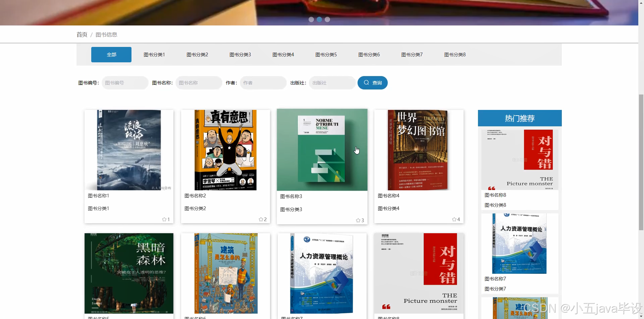
Task: Focus the 作者 input field
Action: [x=263, y=83]
